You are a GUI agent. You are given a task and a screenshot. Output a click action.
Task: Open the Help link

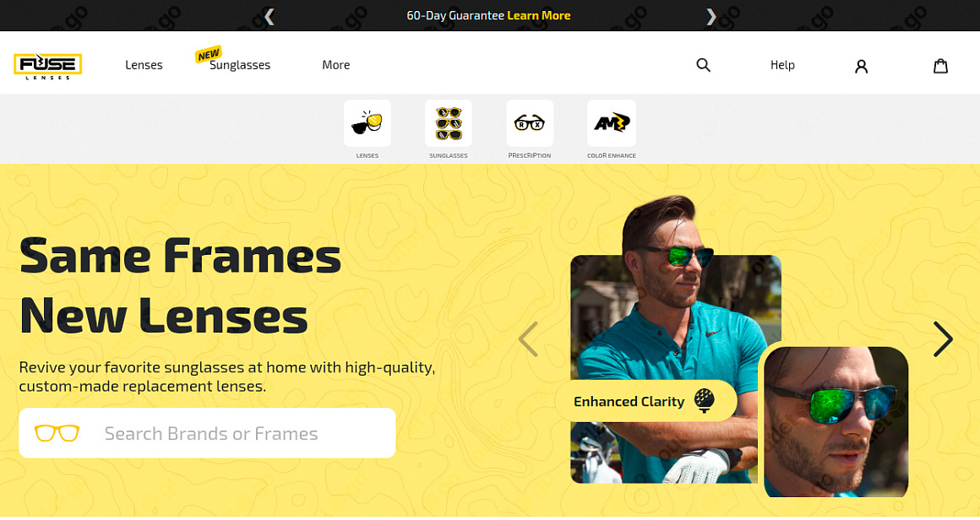782,65
